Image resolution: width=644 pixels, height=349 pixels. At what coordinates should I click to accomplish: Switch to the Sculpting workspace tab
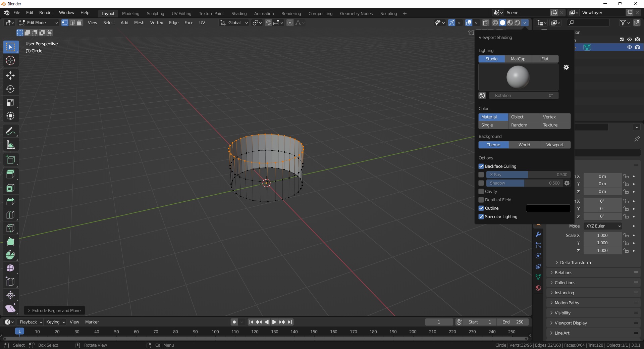(x=155, y=14)
